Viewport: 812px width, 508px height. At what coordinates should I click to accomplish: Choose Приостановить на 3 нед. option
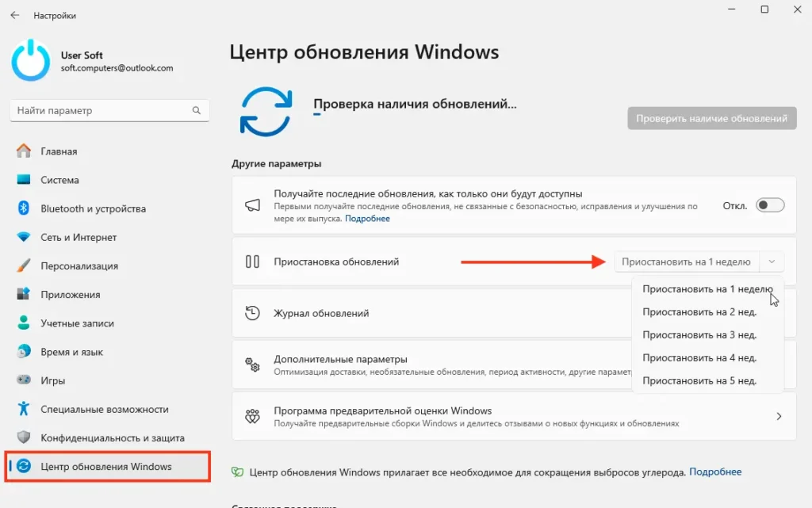[699, 334]
